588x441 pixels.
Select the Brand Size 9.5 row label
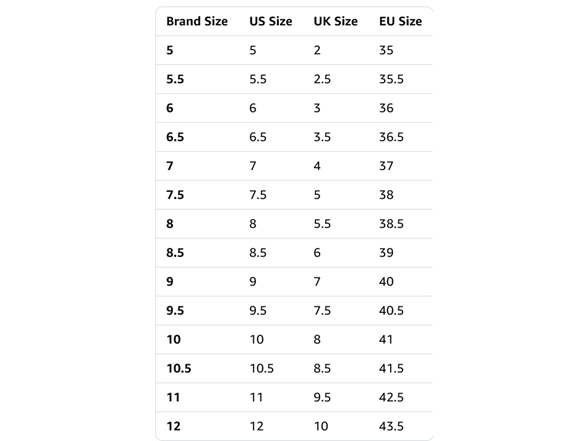click(x=175, y=310)
